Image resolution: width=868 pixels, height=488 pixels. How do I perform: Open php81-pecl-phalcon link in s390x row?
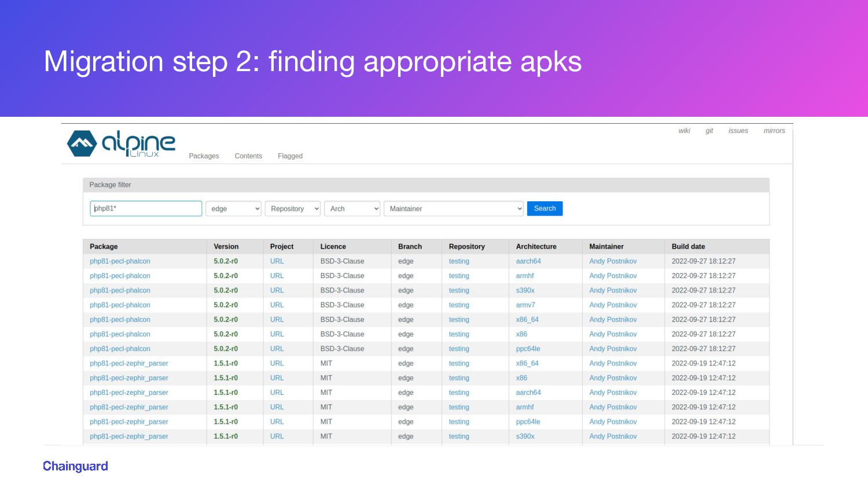pos(120,290)
